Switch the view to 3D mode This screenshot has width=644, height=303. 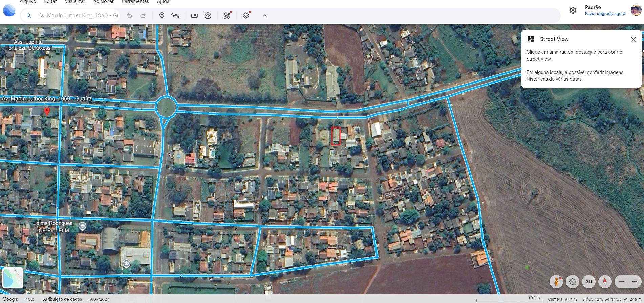coord(589,281)
